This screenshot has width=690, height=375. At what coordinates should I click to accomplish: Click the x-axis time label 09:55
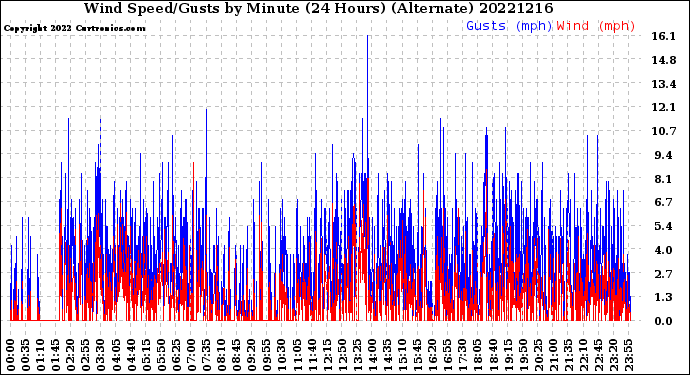click(x=267, y=355)
